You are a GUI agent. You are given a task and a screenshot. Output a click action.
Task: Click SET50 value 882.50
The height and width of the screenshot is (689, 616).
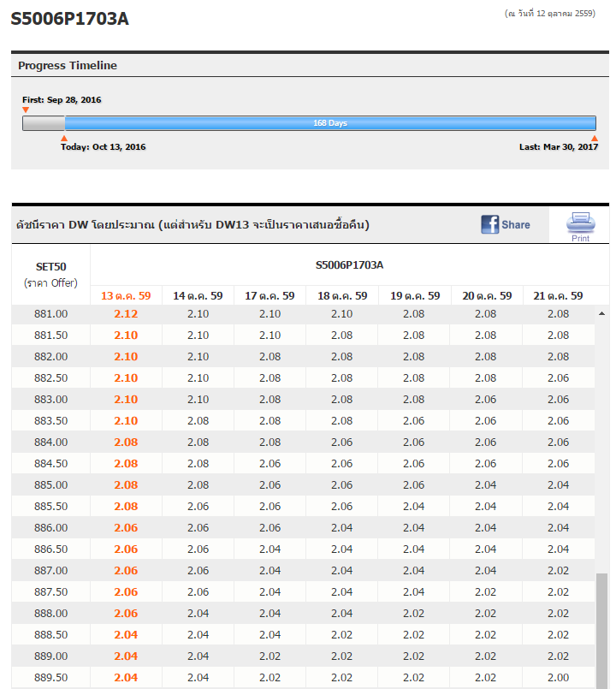point(51,378)
